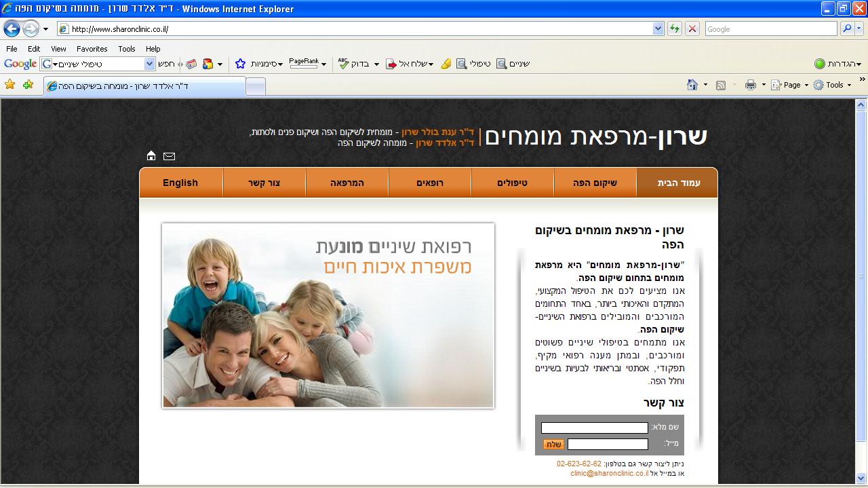Click the Stop loading icon
The image size is (868, 488).
tap(692, 29)
